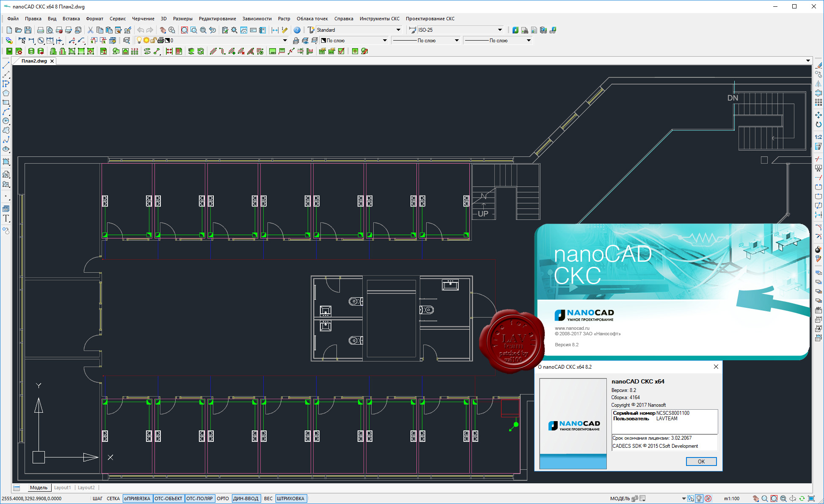The image size is (824, 504).
Task: Click the Move tool in right toolbar
Action: point(818,115)
